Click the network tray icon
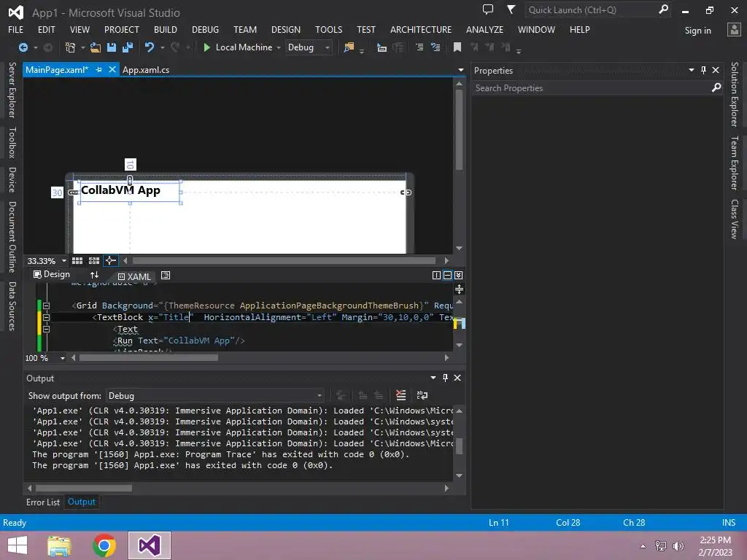 (x=661, y=545)
